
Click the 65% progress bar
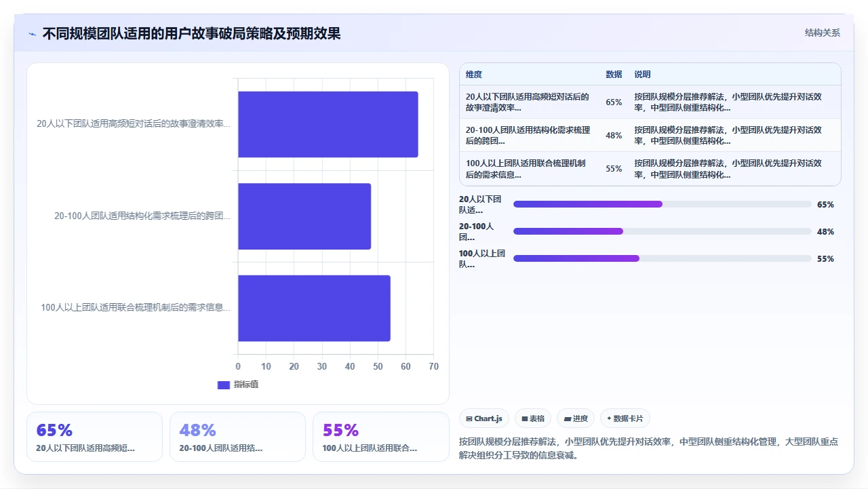tap(663, 204)
